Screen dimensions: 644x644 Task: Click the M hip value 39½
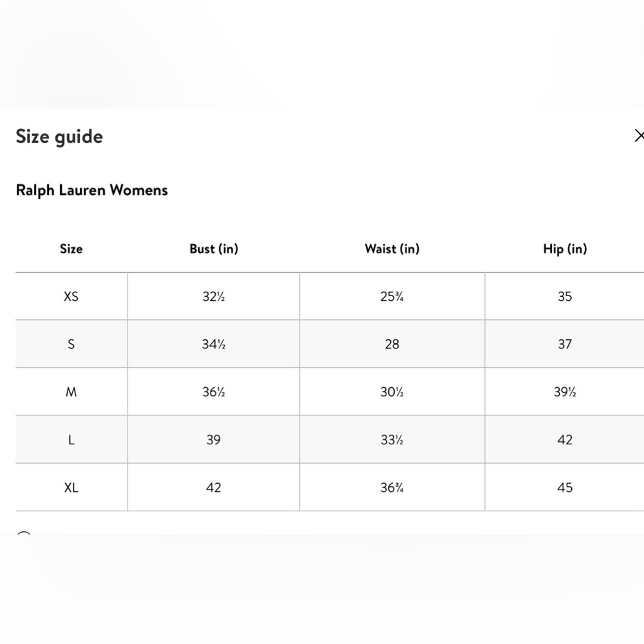pos(565,392)
